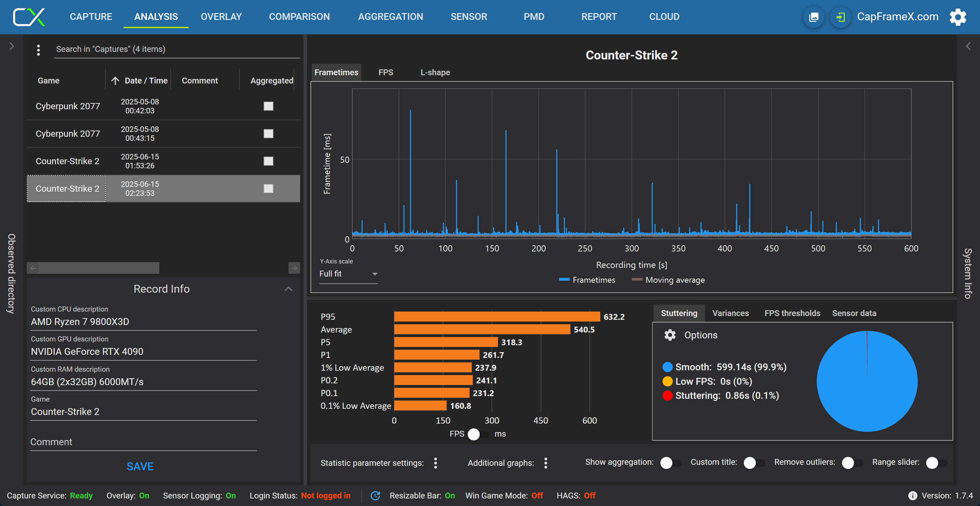Click the captures list horizontal scrollbar thumb
Viewport: 980px width, 506px height.
pyautogui.click(x=99, y=268)
